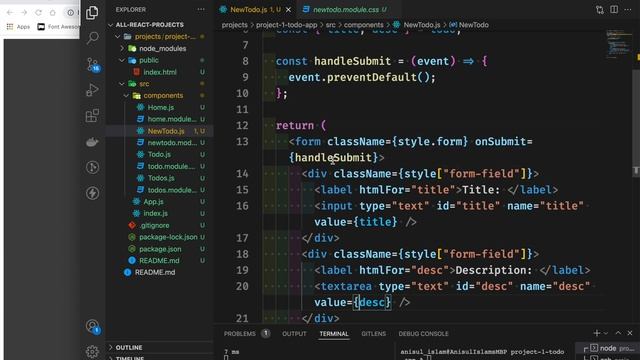Screen dimensions: 640x360
Task: Open the Git graph circular icon
Action: click(92, 167)
